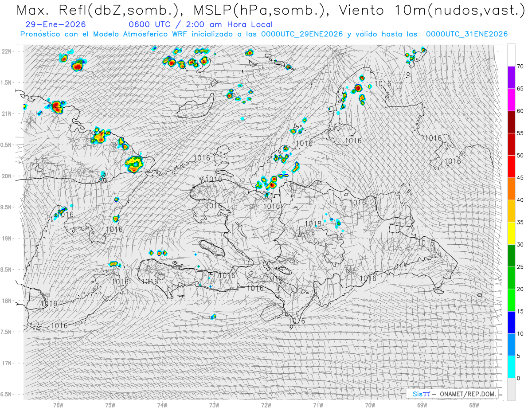Click the "75W" longitude label

coord(110,405)
